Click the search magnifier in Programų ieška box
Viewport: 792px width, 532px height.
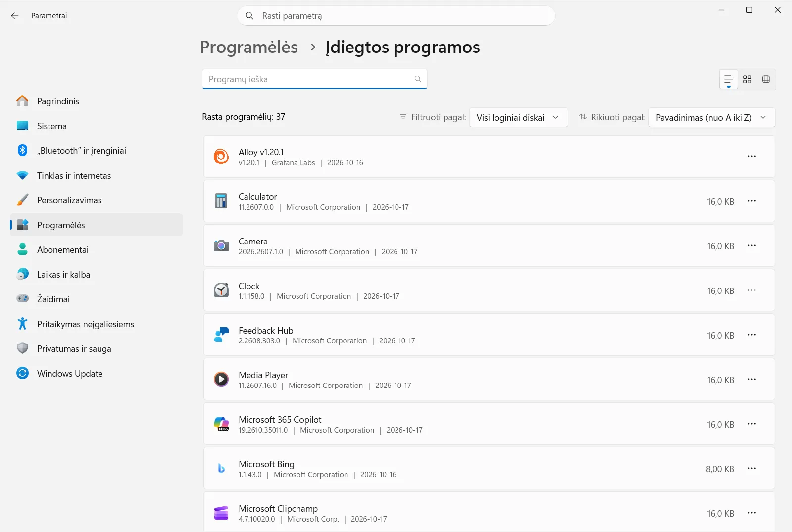point(418,79)
